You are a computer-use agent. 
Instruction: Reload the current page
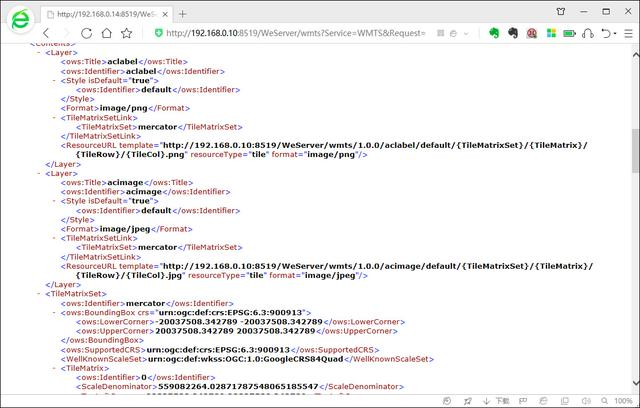tap(86, 33)
